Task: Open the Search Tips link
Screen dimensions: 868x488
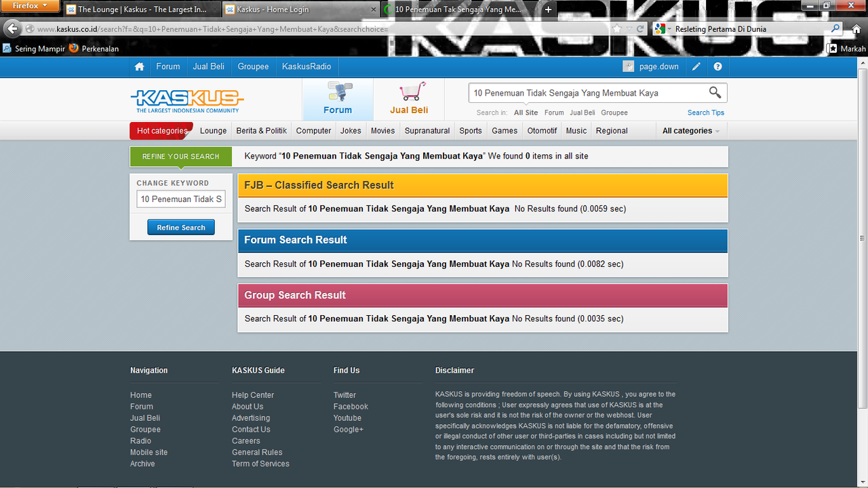Action: click(x=706, y=113)
